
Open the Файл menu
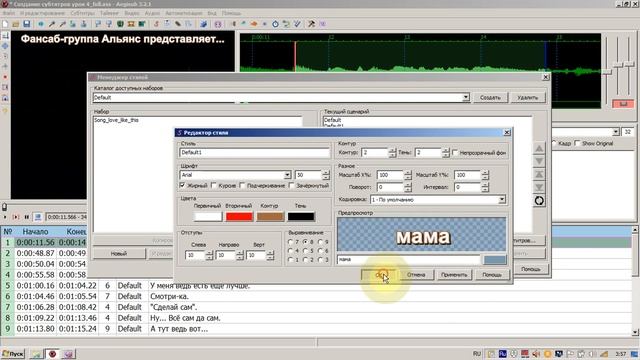click(8, 13)
